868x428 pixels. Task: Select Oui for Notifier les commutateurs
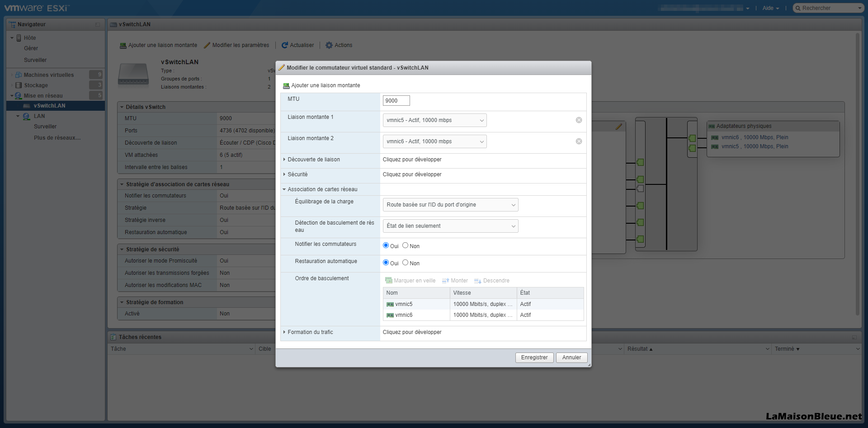click(x=386, y=245)
